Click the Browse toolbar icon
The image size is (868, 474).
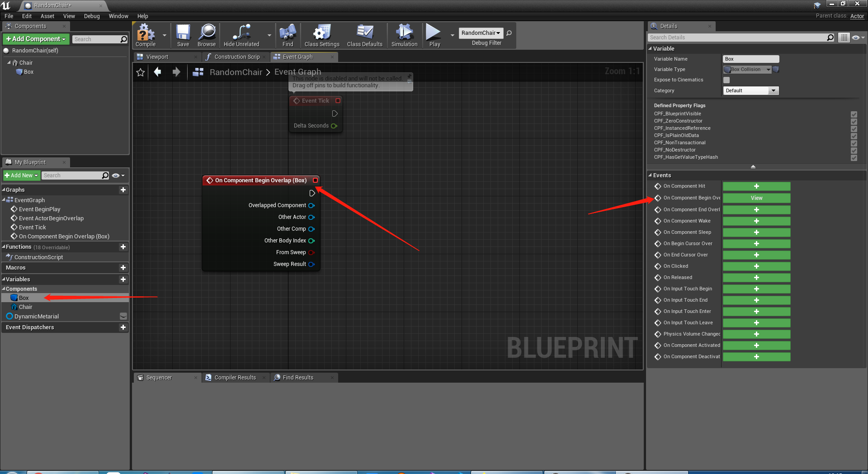tap(206, 35)
